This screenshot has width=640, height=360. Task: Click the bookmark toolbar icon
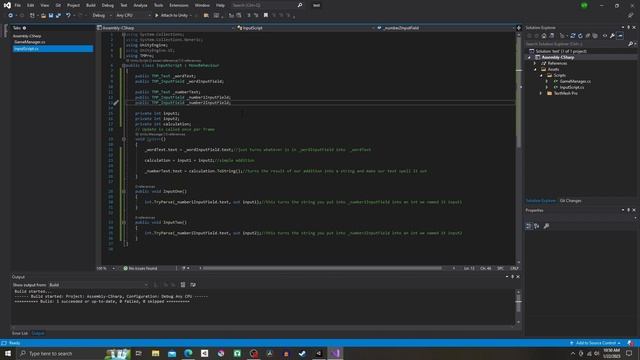266,16
